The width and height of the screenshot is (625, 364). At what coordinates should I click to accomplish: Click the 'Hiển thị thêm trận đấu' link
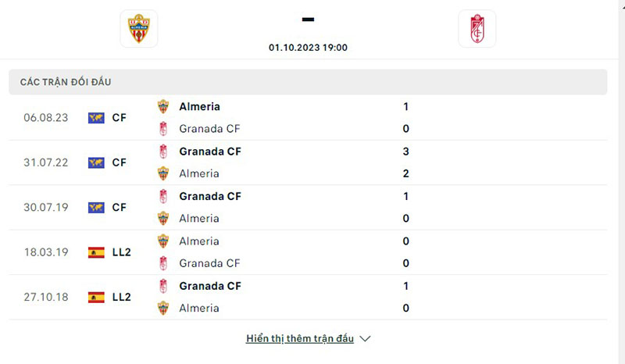pos(300,339)
